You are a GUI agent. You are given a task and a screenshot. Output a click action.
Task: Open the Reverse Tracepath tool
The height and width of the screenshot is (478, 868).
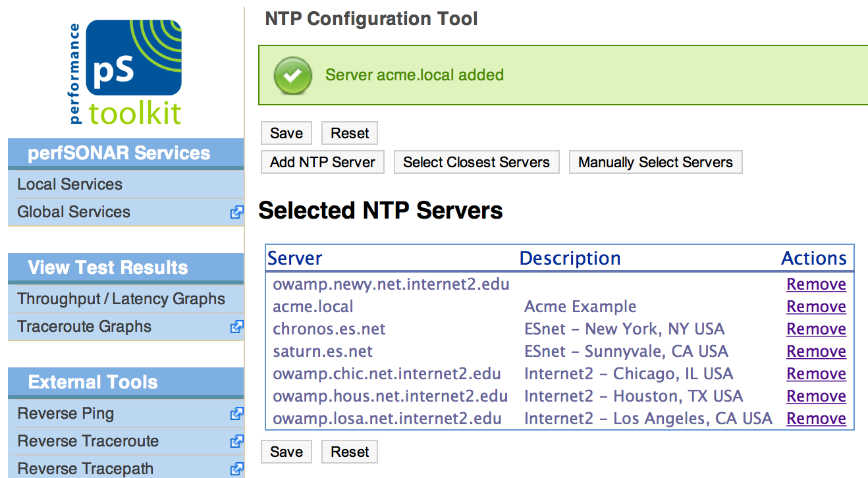point(85,469)
